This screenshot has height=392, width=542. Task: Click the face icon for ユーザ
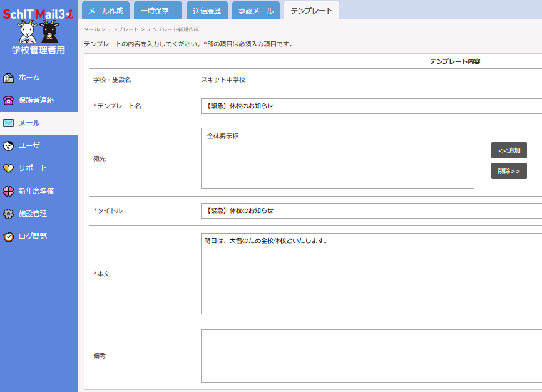click(9, 145)
